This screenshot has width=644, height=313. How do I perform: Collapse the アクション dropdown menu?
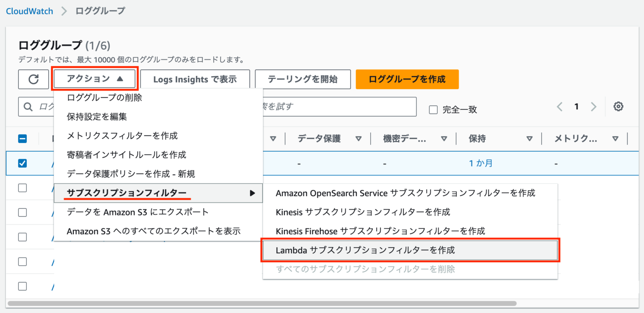(94, 79)
